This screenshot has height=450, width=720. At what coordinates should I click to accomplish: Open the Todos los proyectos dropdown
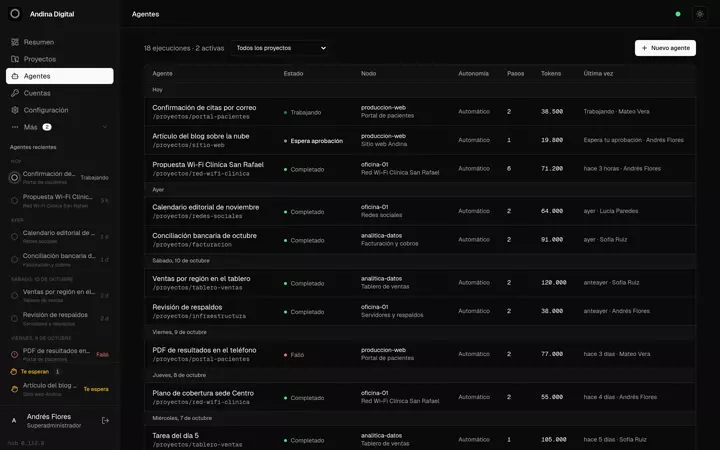(x=280, y=48)
